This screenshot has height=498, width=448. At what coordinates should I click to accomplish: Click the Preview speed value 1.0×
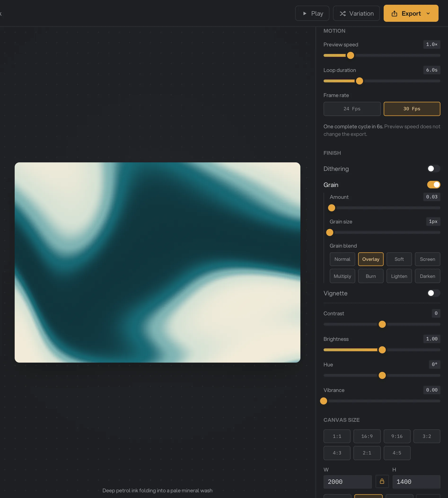[431, 44]
